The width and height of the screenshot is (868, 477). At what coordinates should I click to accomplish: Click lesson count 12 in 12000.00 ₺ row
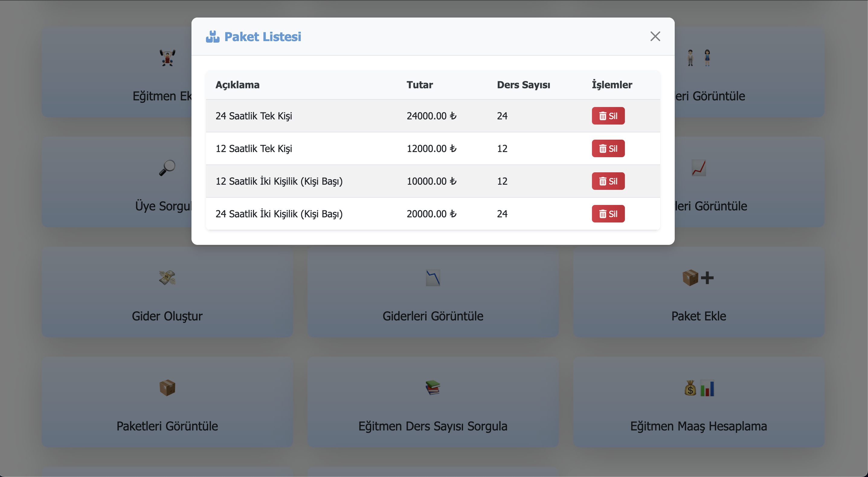click(x=502, y=148)
